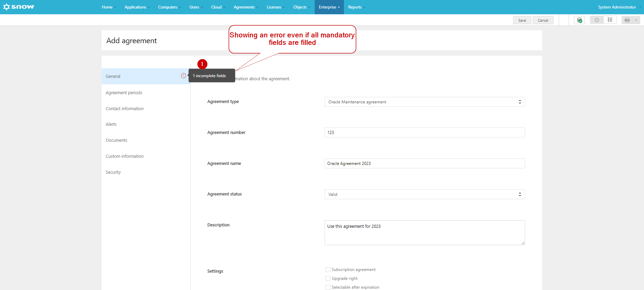Enable the Subscription agreement checkbox
The width and height of the screenshot is (644, 290).
click(x=328, y=270)
